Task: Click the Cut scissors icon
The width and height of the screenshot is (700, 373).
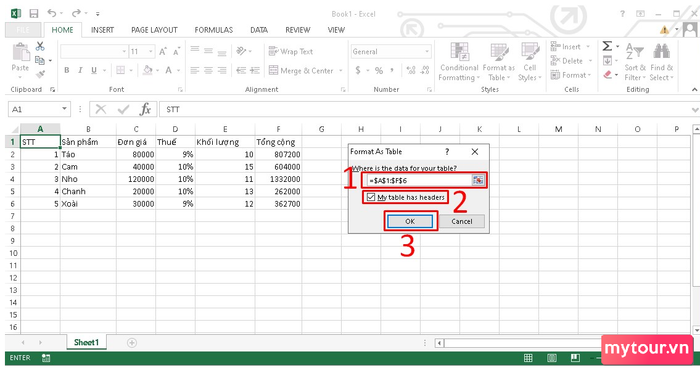Action: [x=40, y=46]
